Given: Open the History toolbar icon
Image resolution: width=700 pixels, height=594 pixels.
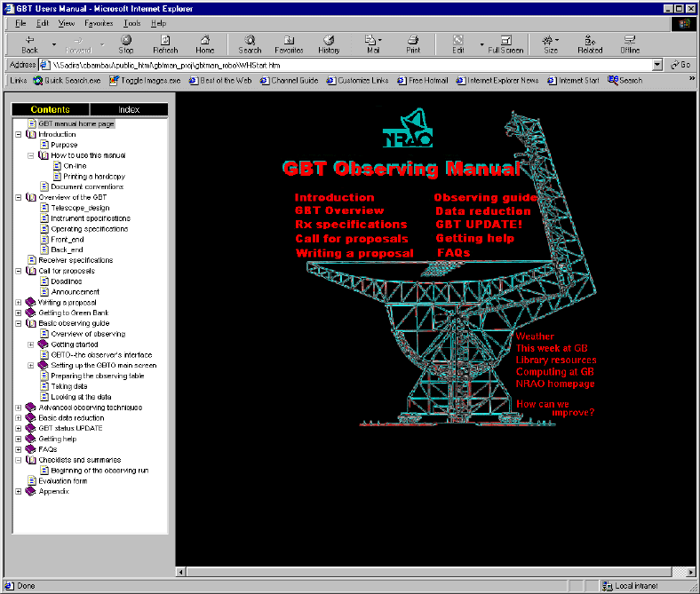Looking at the screenshot, I should [329, 44].
